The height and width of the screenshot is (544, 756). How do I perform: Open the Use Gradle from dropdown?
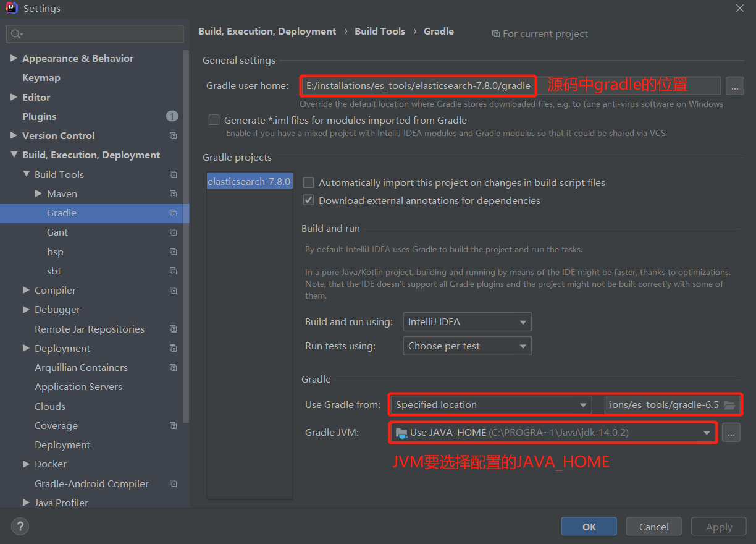click(491, 405)
